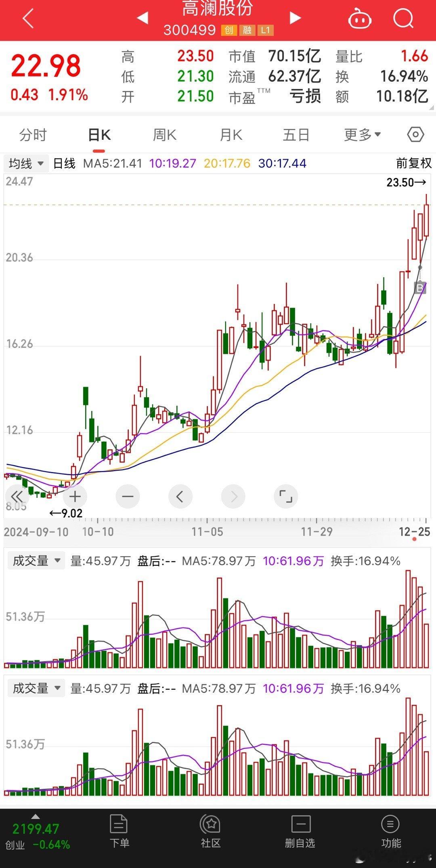Tap 量比 value 1.66
This screenshot has height=868, width=436.
414,56
